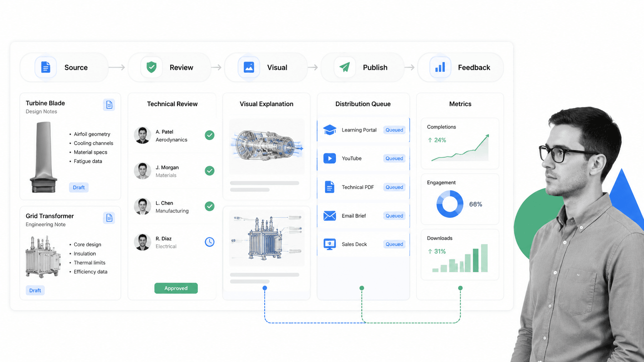Click R. Diaz's avatar photo
This screenshot has width=644, height=362.
(x=143, y=242)
